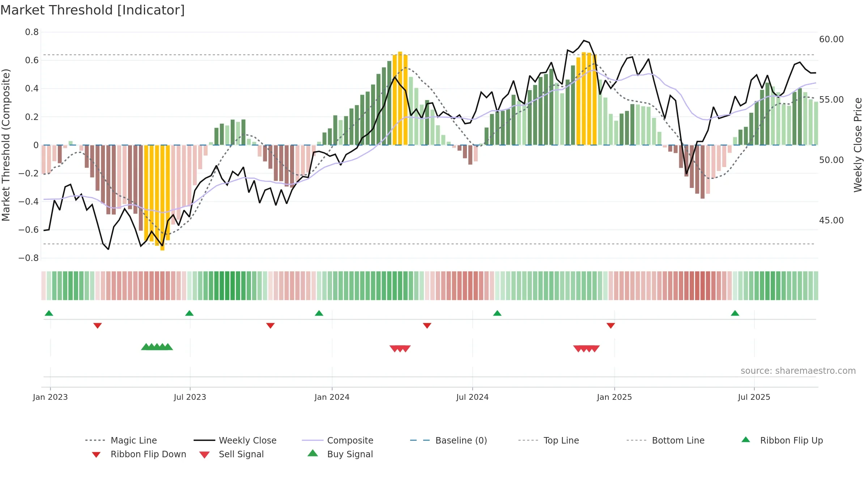Click the −0.8 left axis tick label
The width and height of the screenshot is (868, 488).
29,258
